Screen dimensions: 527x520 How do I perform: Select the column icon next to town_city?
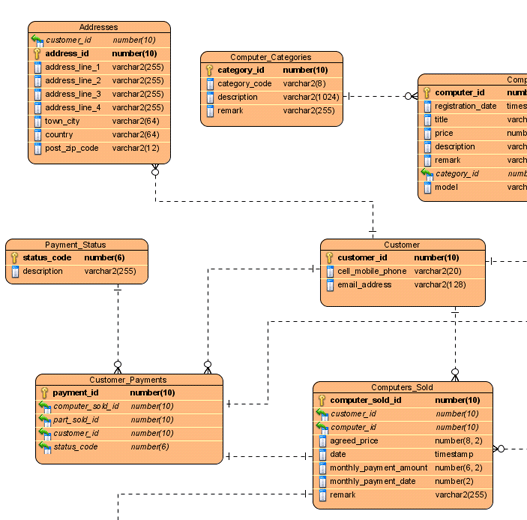coord(38,121)
